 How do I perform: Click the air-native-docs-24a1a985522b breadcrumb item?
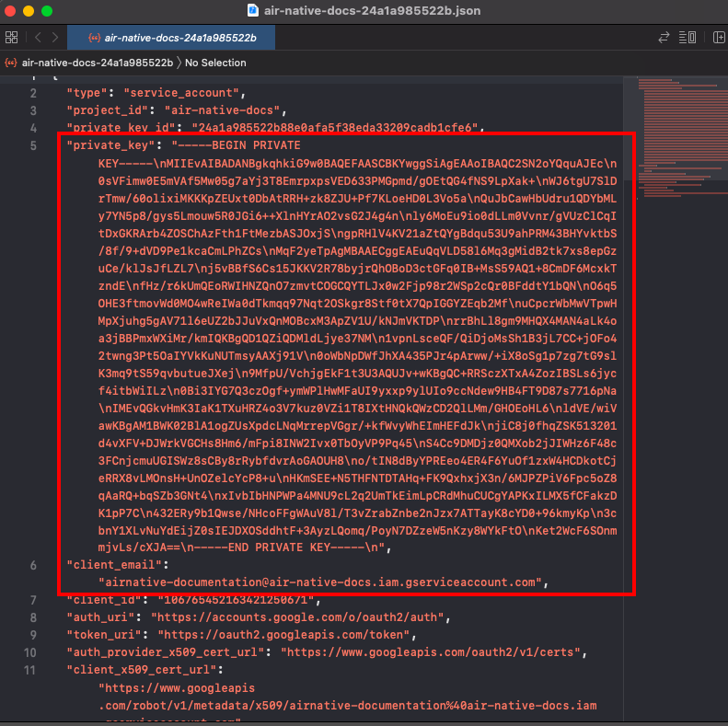click(x=98, y=63)
